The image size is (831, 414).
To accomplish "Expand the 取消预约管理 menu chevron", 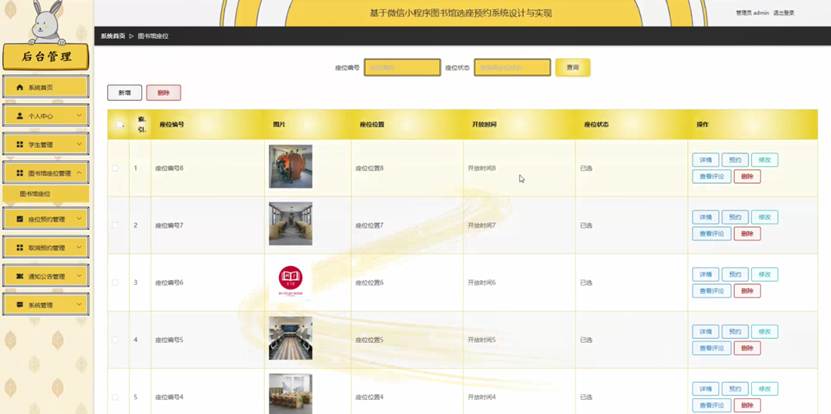I will tap(79, 248).
